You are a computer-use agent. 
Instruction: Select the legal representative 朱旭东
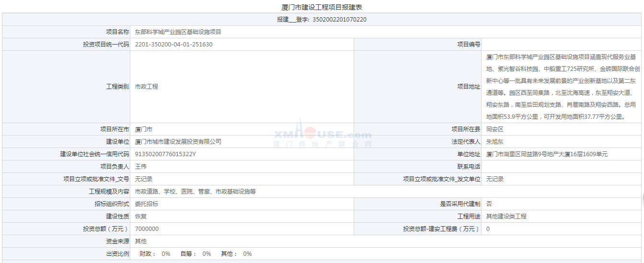pyautogui.click(x=494, y=142)
